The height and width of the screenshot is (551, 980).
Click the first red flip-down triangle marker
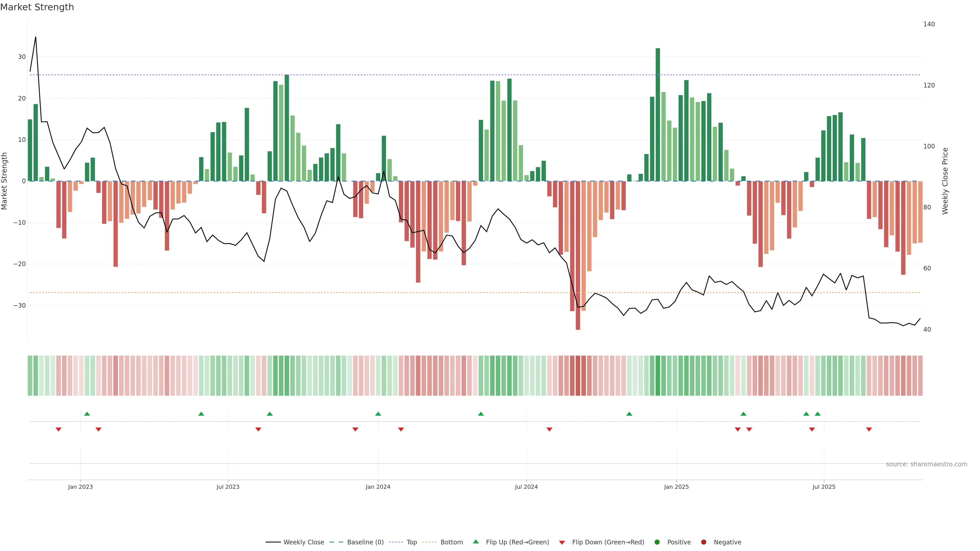[x=59, y=429]
